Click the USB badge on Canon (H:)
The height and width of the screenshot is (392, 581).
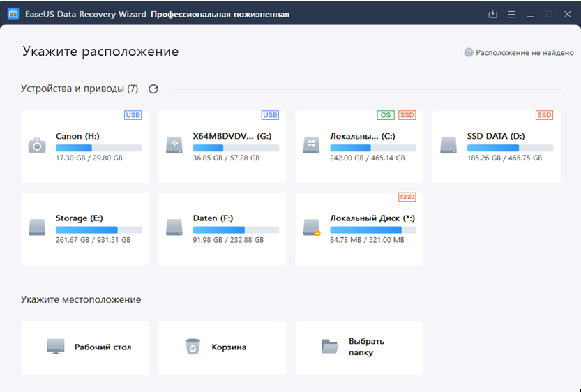point(133,115)
